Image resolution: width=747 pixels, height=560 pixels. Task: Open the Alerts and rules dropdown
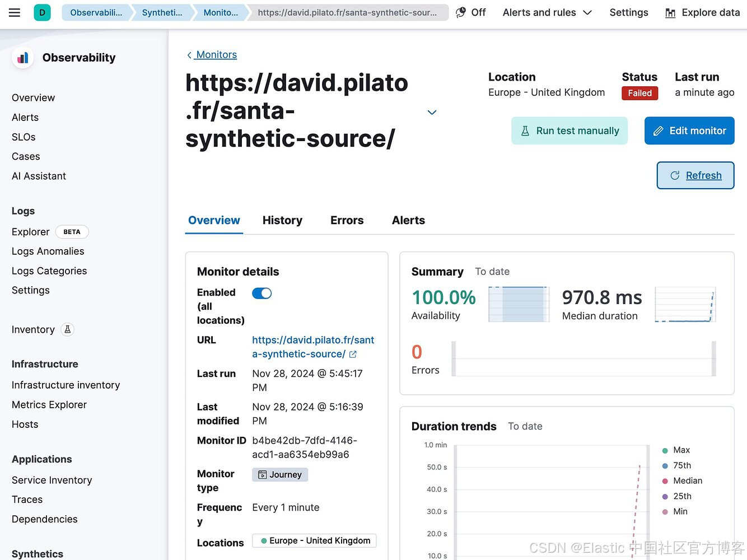click(547, 12)
